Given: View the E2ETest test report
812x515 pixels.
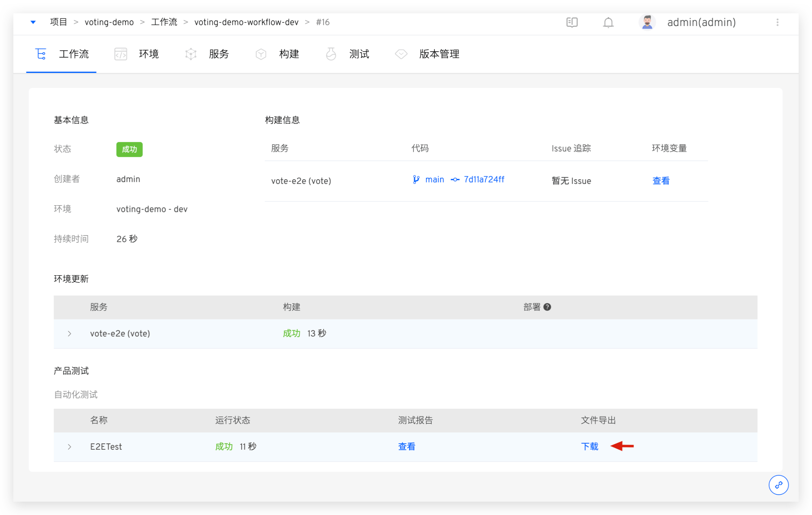Looking at the screenshot, I should click(x=407, y=446).
